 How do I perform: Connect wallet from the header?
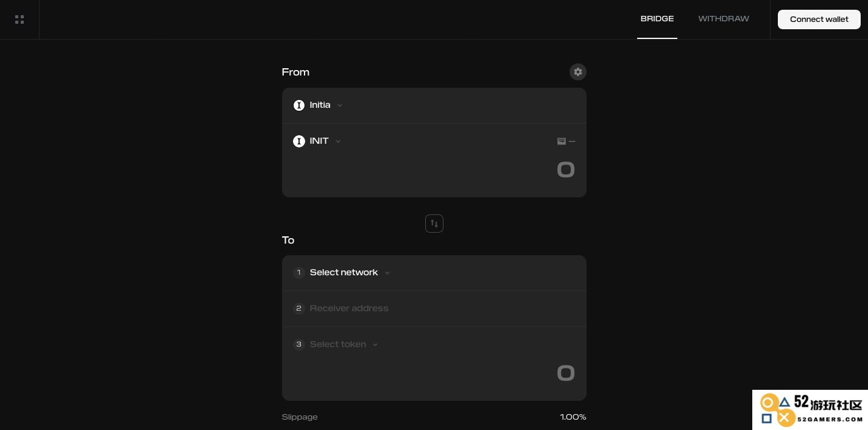(819, 19)
